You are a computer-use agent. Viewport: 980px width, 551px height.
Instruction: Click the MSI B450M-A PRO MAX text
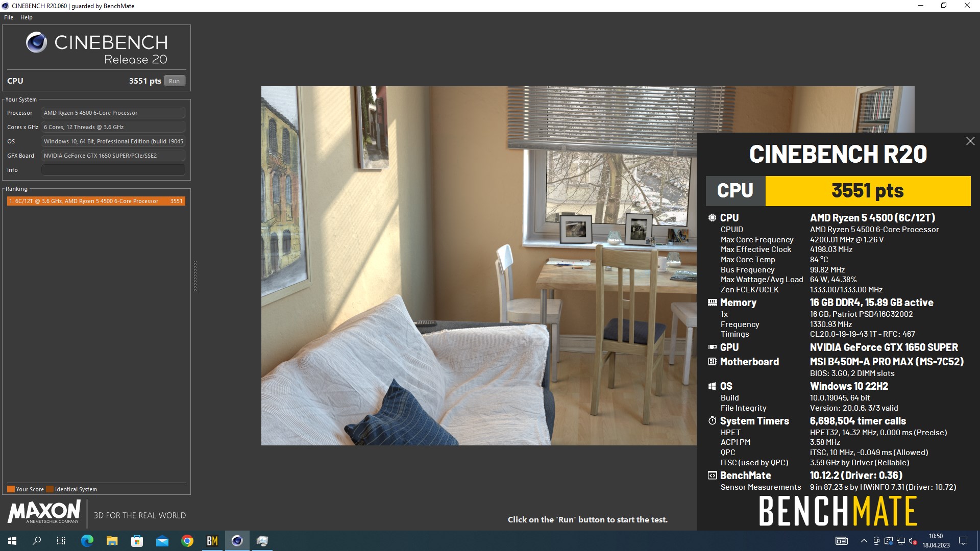[887, 362]
